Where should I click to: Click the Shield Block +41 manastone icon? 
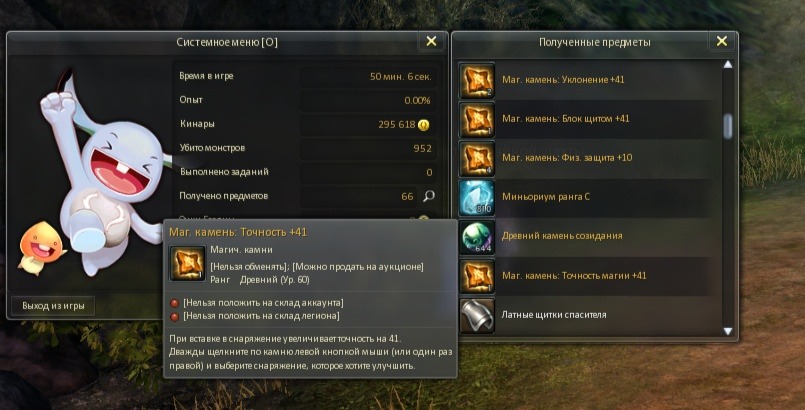pyautogui.click(x=476, y=119)
